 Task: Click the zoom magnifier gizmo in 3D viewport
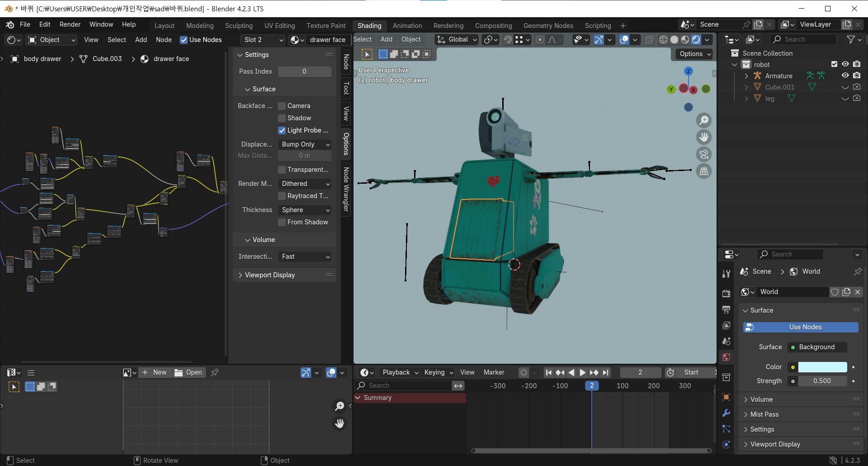704,120
